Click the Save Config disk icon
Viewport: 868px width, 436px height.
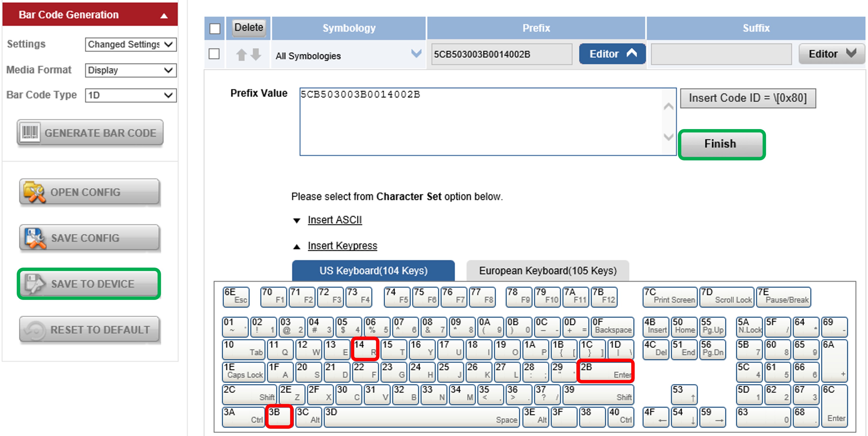click(x=34, y=238)
